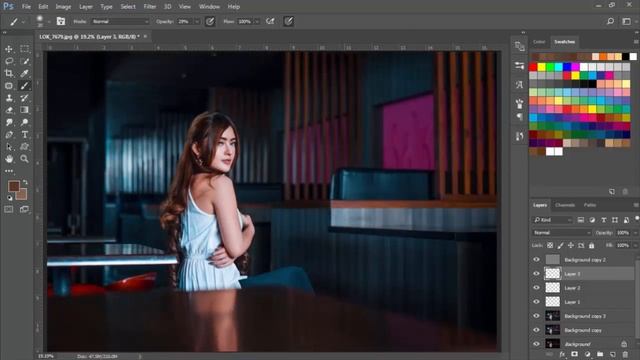Select the Quick Selection tool
Screen dimensions: 640x360
coord(24,61)
